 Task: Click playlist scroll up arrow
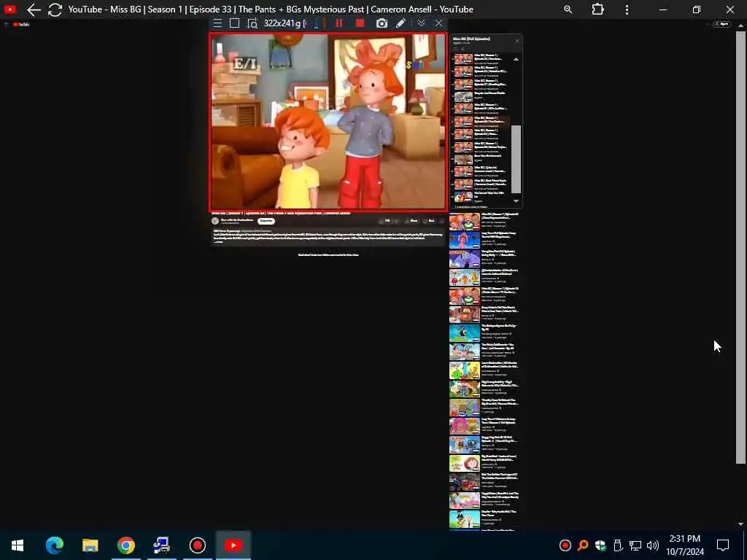coord(516,59)
